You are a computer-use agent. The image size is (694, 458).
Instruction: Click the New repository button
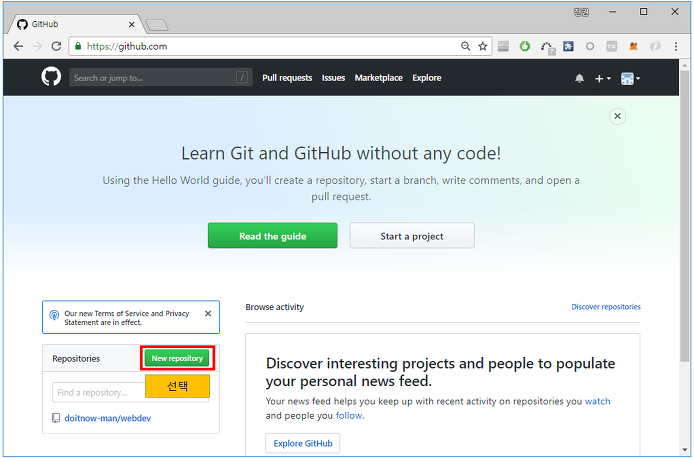[177, 358]
